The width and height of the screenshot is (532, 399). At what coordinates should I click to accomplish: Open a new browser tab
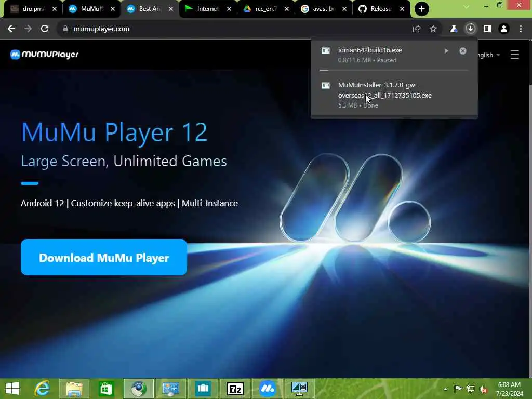[x=422, y=9]
